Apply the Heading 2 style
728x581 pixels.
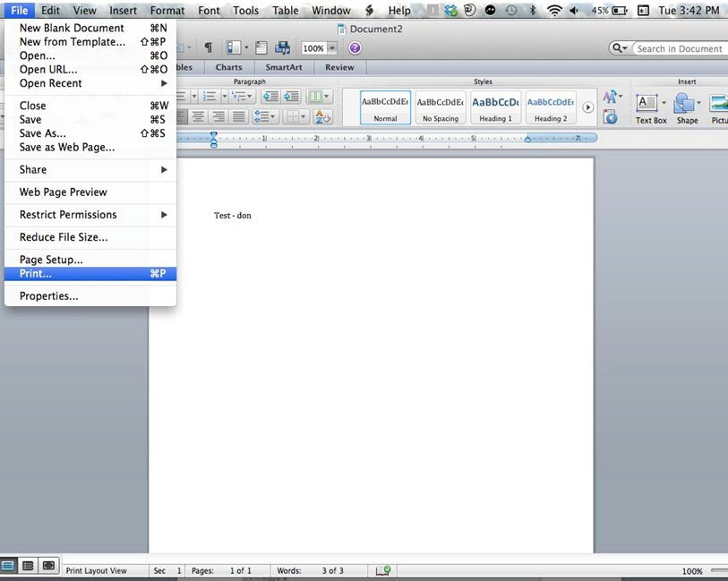[x=551, y=107]
